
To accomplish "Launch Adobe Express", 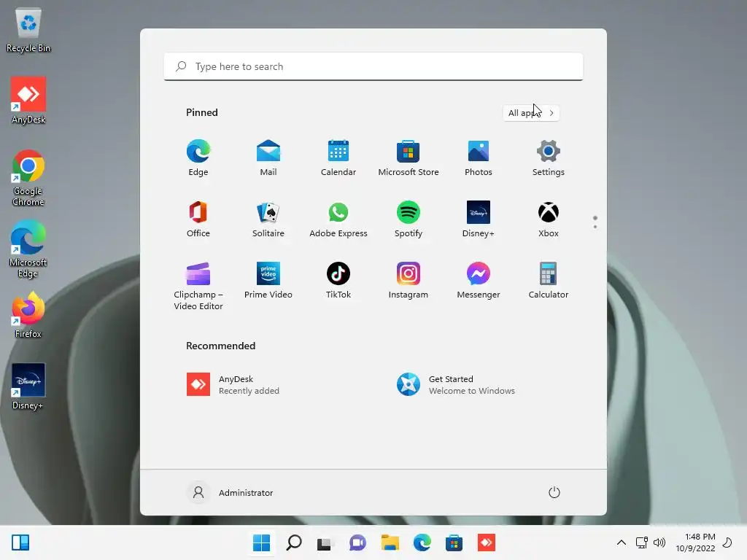I will [338, 219].
